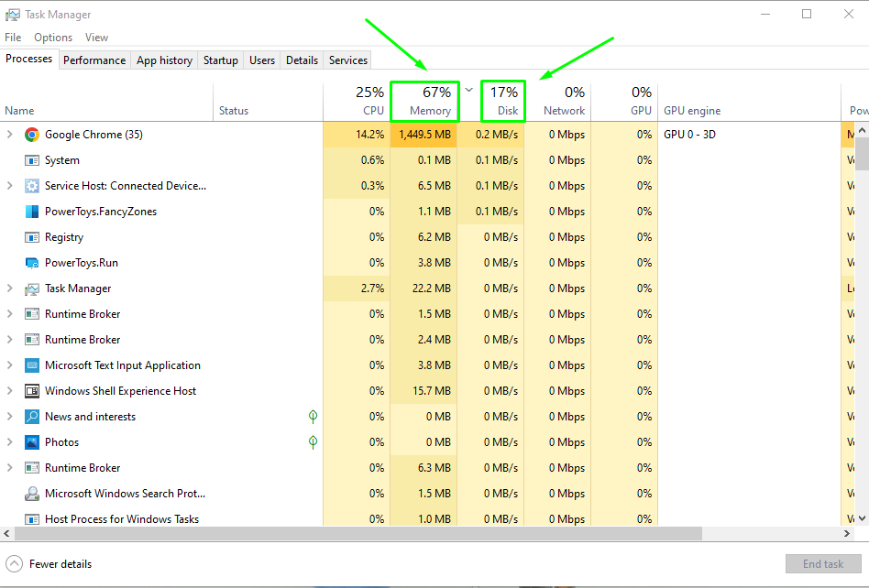Click Chrome's 0.2 MB/s disk cell
The image size is (869, 588).
click(490, 135)
